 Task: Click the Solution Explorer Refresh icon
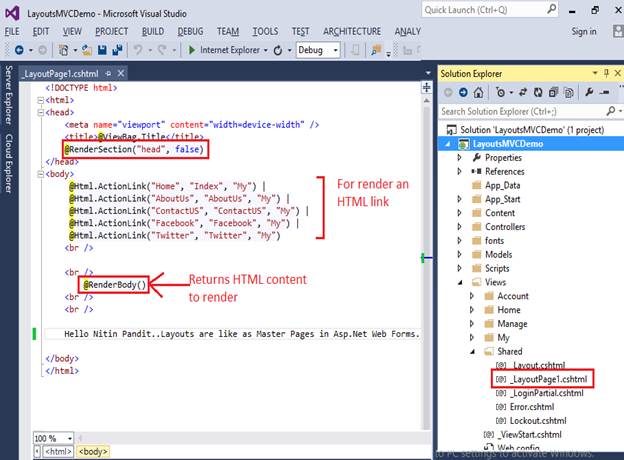click(x=538, y=93)
